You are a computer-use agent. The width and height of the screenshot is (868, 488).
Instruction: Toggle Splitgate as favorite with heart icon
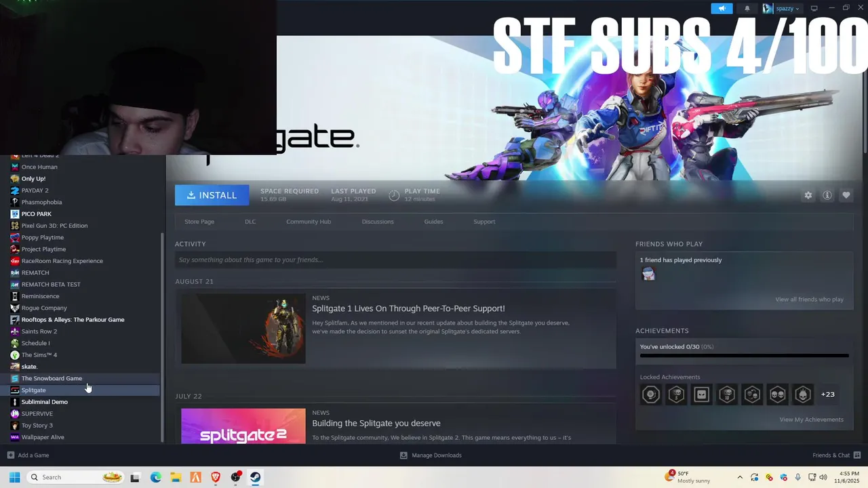(x=846, y=195)
